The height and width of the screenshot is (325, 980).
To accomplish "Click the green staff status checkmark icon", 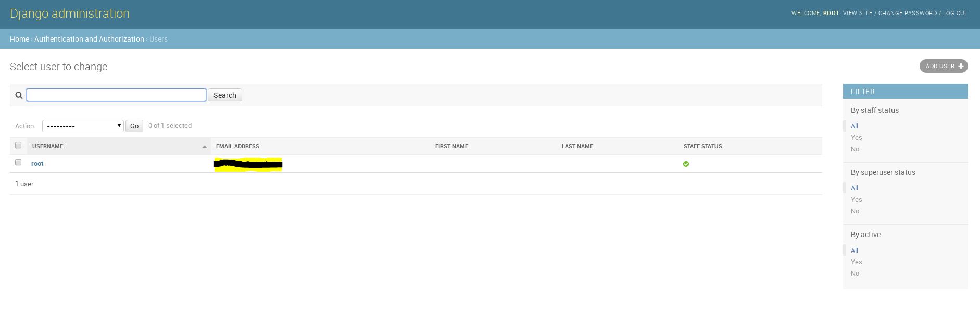I will (686, 164).
